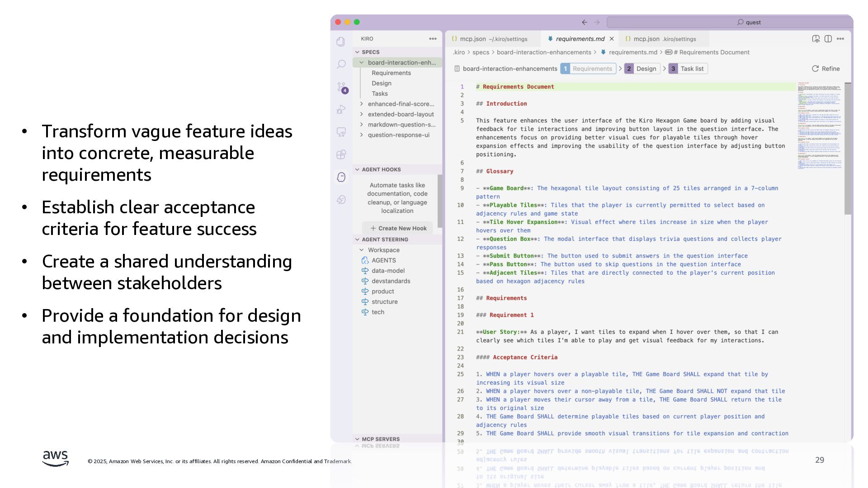Open the Explorer files icon in activity bar
The height and width of the screenshot is (488, 868).
[341, 42]
